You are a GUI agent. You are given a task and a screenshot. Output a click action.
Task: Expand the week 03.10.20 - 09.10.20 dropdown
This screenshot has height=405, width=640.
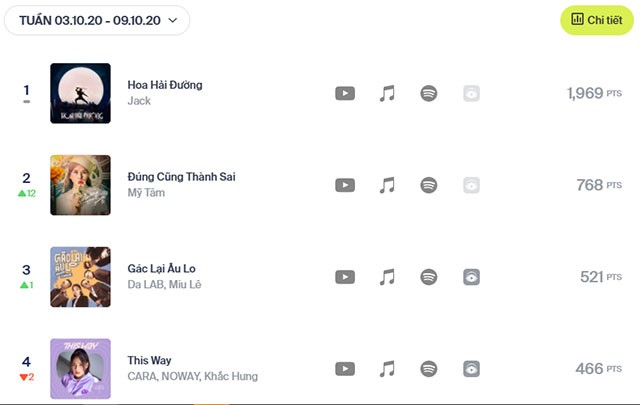pyautogui.click(x=98, y=20)
